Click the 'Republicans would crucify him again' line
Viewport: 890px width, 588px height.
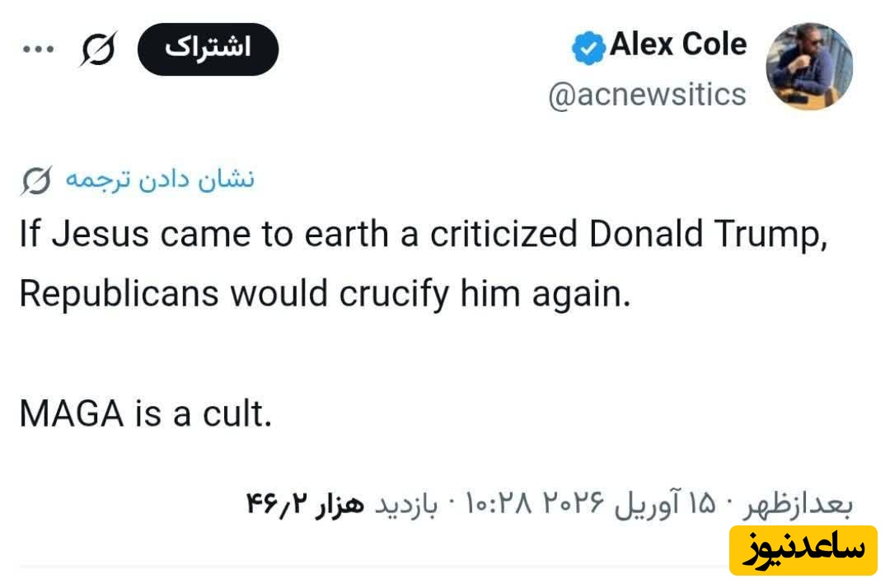pos(325,294)
